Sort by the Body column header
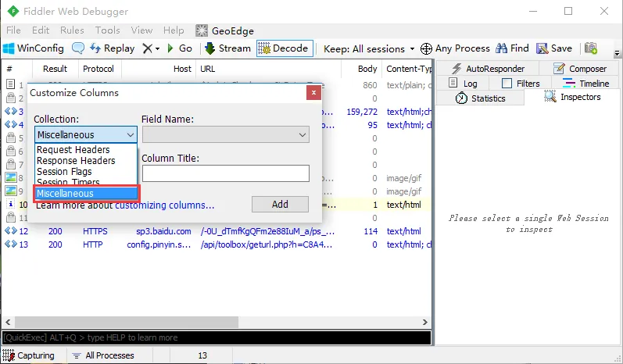This screenshot has width=623, height=364. tap(361, 69)
